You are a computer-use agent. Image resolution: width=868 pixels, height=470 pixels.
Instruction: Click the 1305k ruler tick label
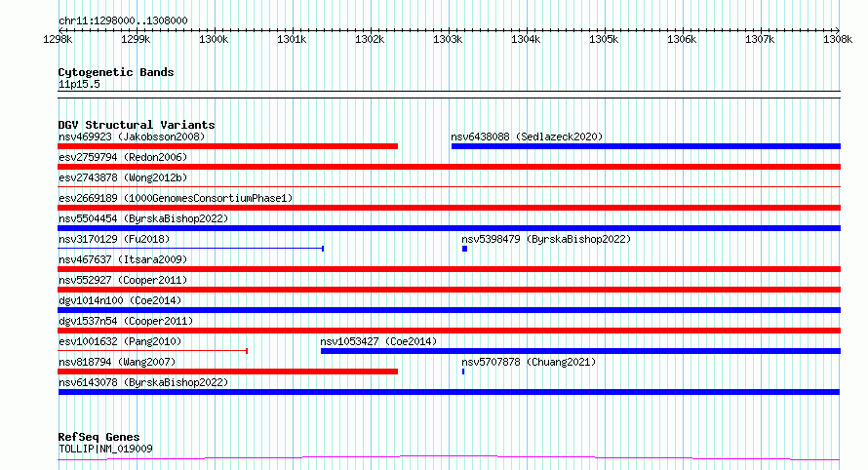coord(604,39)
